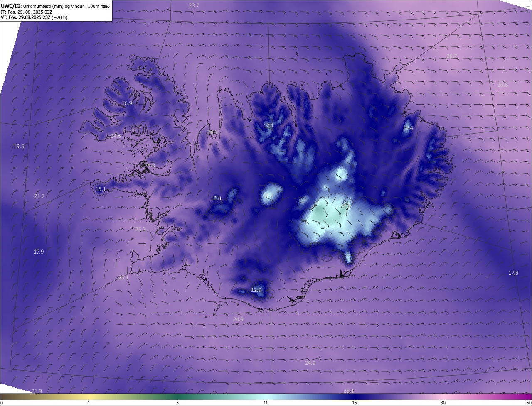The height and width of the screenshot is (406, 532).
Task: Pick the 16.9 value over the Westfjords
Action: (127, 103)
